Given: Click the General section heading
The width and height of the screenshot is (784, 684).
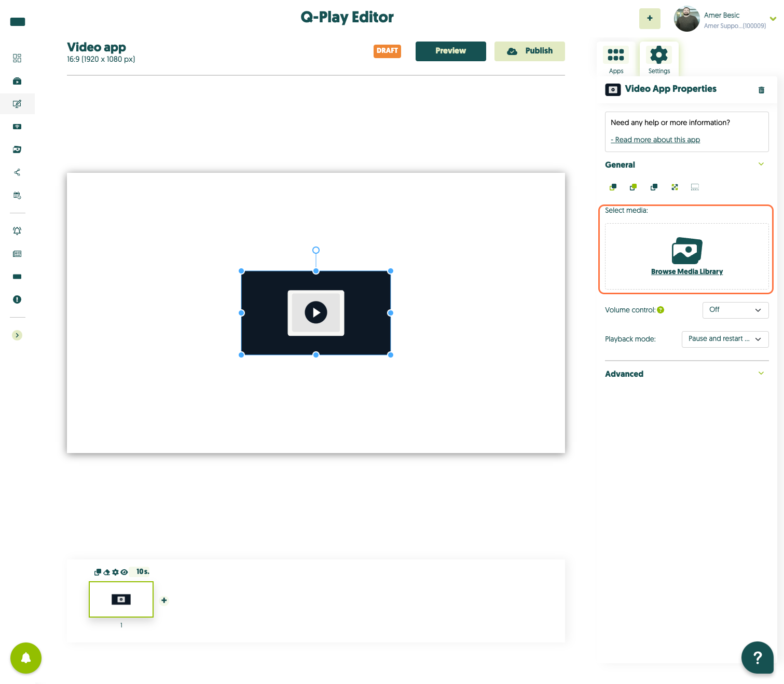Looking at the screenshot, I should [x=620, y=165].
